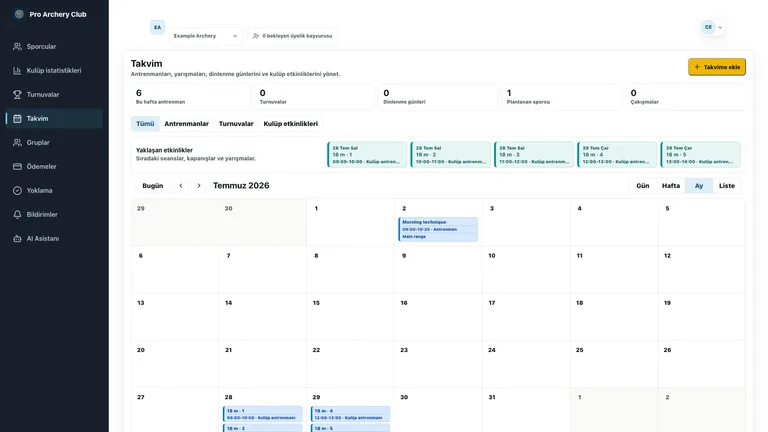The image size is (768, 432).
Task: Open the Yoklama check-circle icon
Action: [x=17, y=191]
